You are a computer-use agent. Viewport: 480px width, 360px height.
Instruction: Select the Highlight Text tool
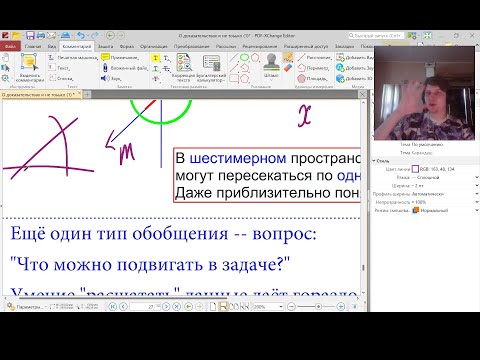pos(156,58)
